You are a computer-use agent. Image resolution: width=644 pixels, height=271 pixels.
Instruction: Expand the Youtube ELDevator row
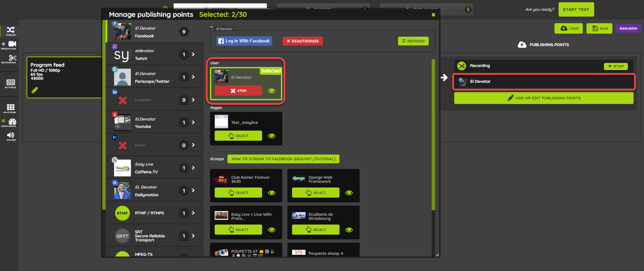click(x=193, y=123)
